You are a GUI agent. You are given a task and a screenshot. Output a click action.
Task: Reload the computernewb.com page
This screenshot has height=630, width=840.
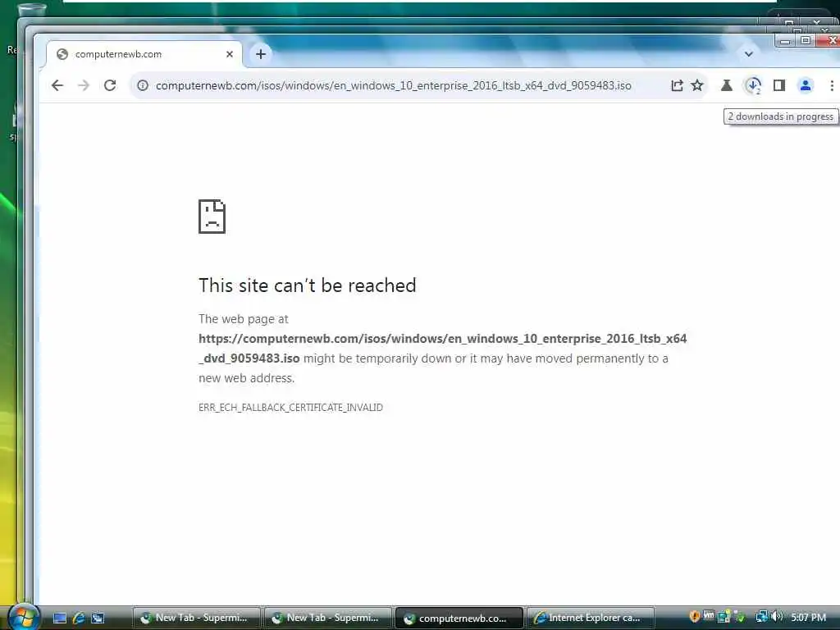[110, 85]
